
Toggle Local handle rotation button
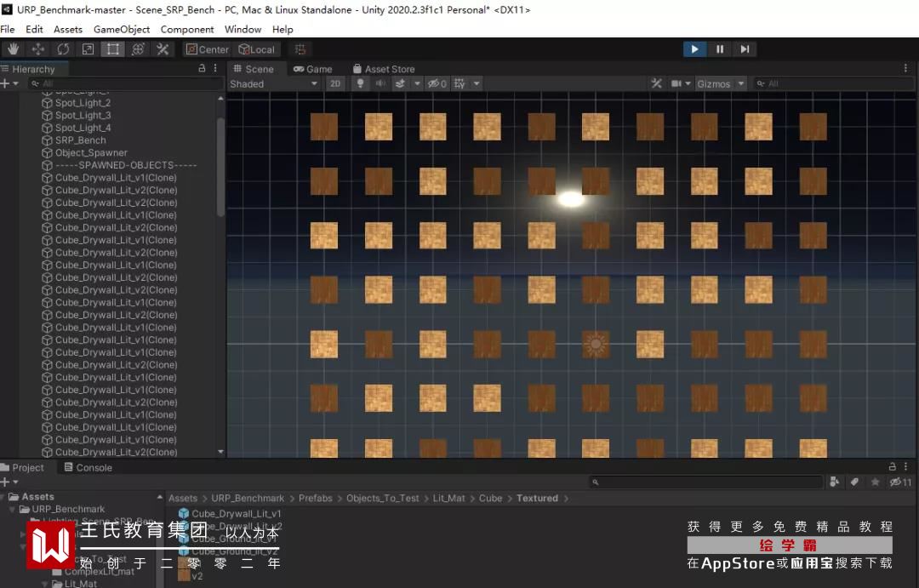pos(257,50)
